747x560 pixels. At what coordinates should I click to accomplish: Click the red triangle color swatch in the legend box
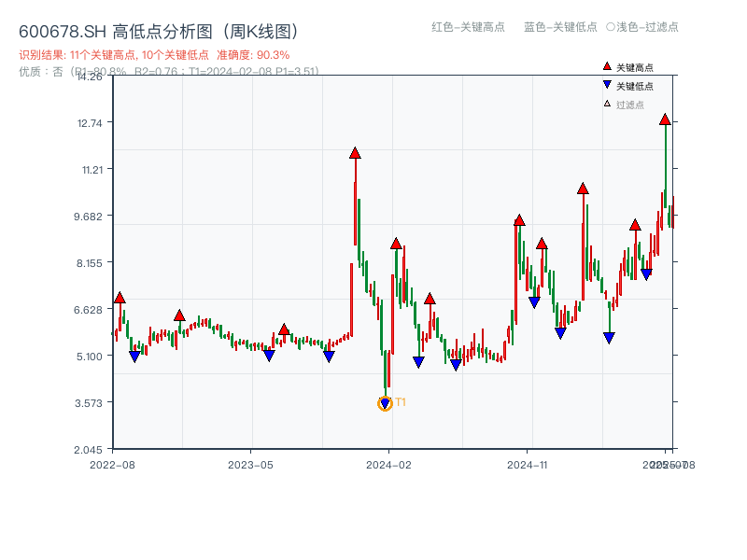point(607,66)
